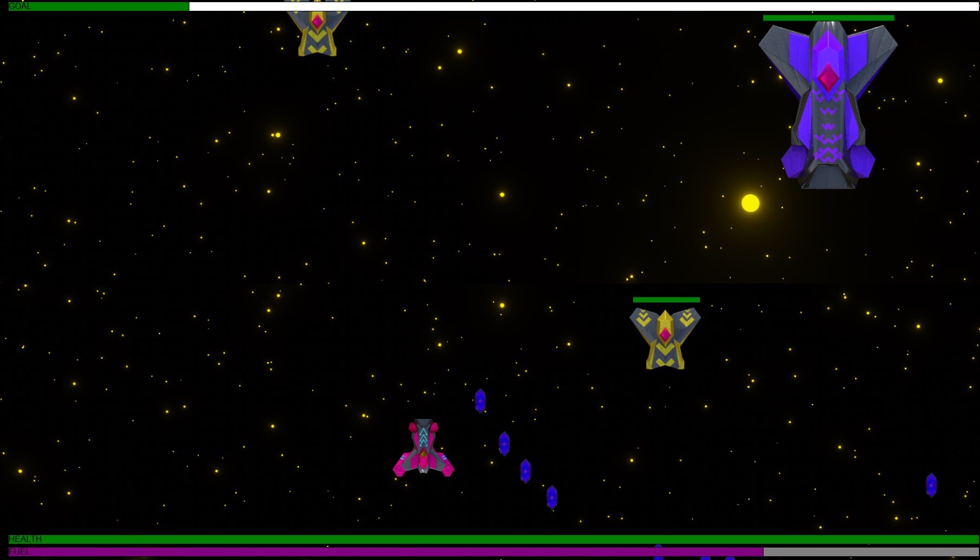Click the green filled portion of GOAL bar

click(x=108, y=6)
